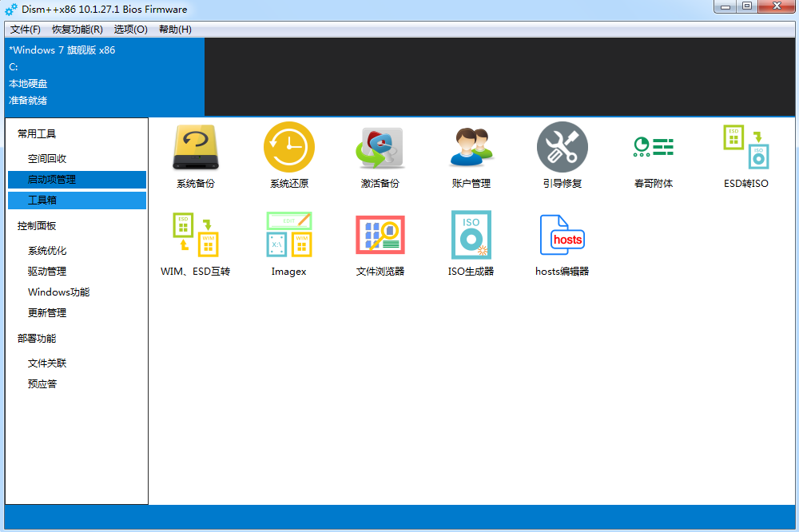Open the 选项(O) menu
This screenshot has width=799, height=532.
tap(130, 30)
